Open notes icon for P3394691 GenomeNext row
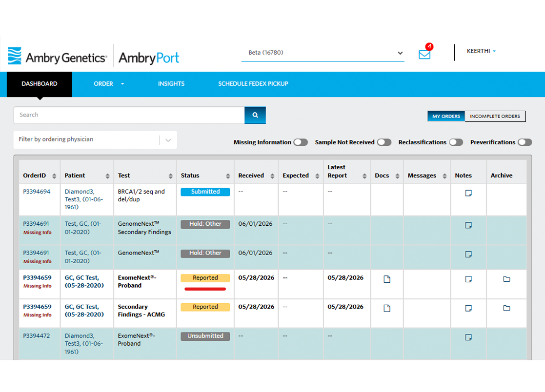 tap(468, 254)
